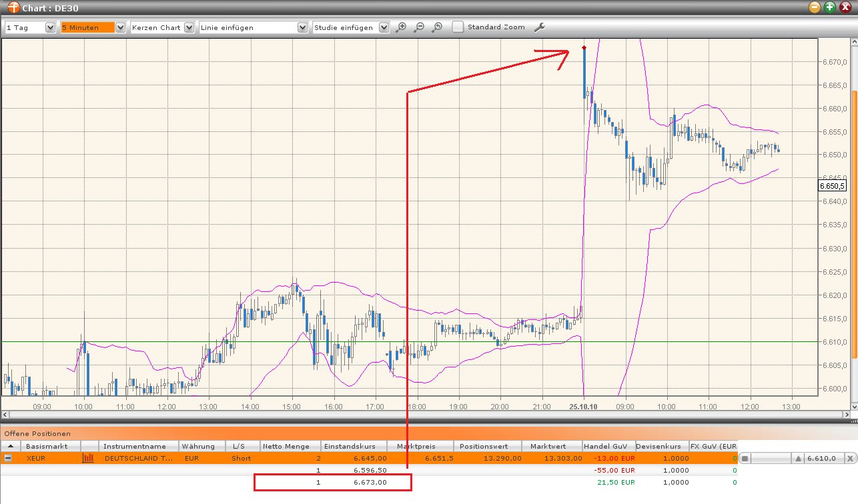Click the slider track beside 6.610,0
858x504 pixels.
pyautogui.click(x=772, y=459)
